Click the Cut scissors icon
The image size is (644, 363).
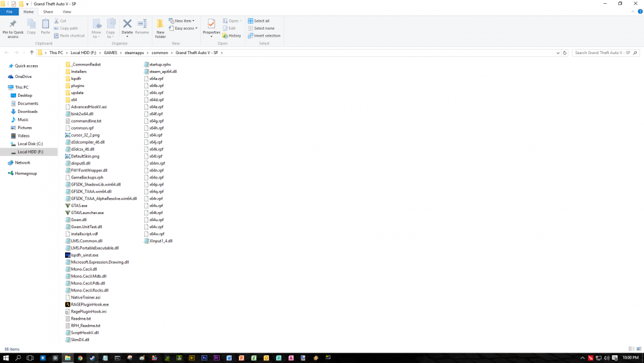[56, 21]
